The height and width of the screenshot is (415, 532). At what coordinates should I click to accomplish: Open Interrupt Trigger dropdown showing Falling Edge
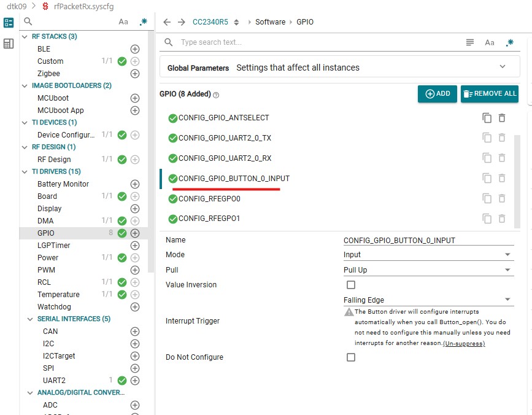click(x=428, y=300)
